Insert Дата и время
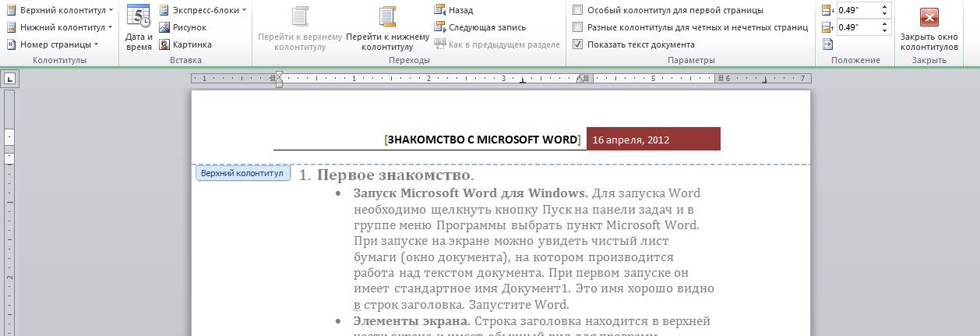Screen dimensions: 980x336 (x=139, y=27)
